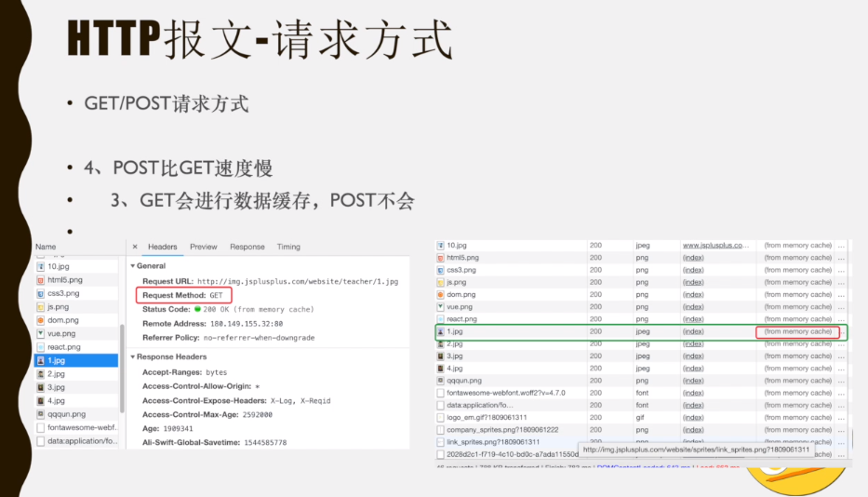Click css3.png icon in right network table

[441, 270]
